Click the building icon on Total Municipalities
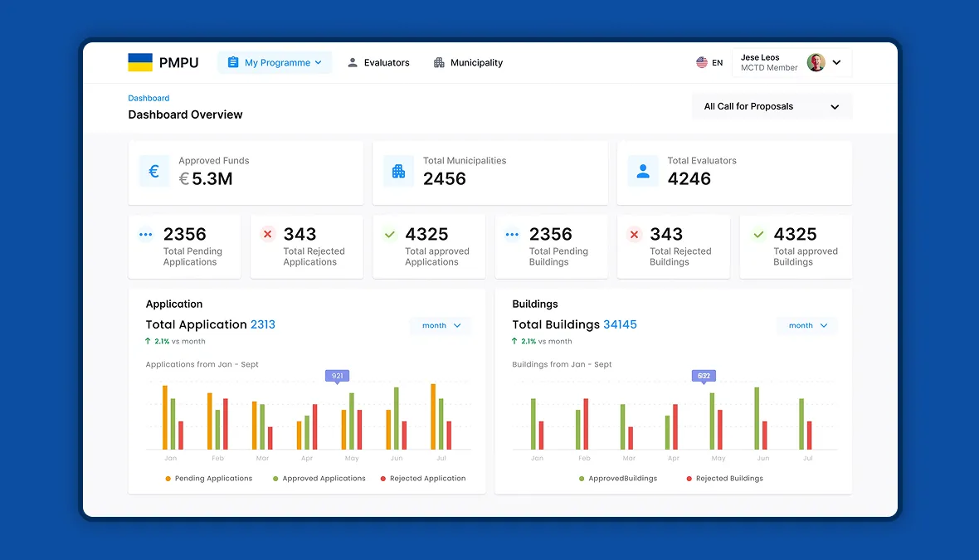Screen dimensions: 979x560 click(x=398, y=171)
